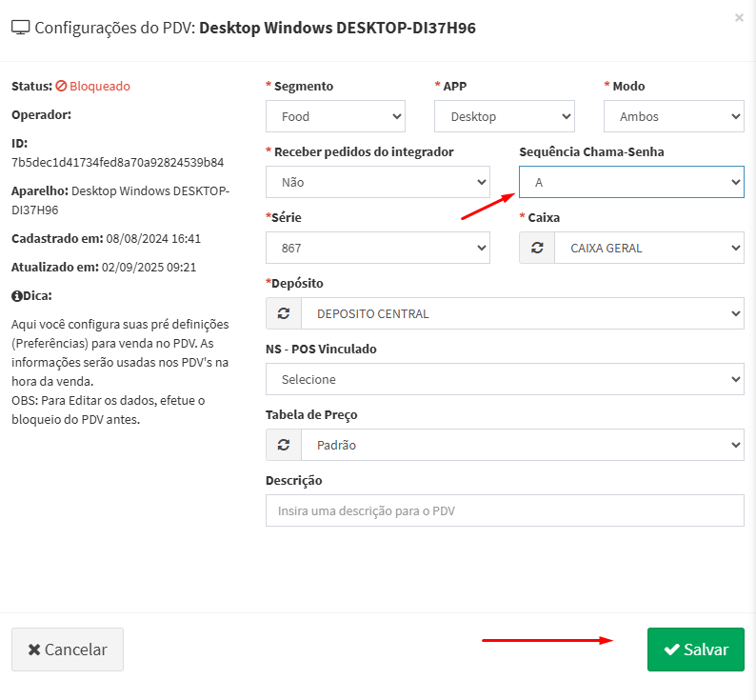Expand the APP dropdown showing Desktop
The height and width of the screenshot is (700, 756).
pos(504,117)
